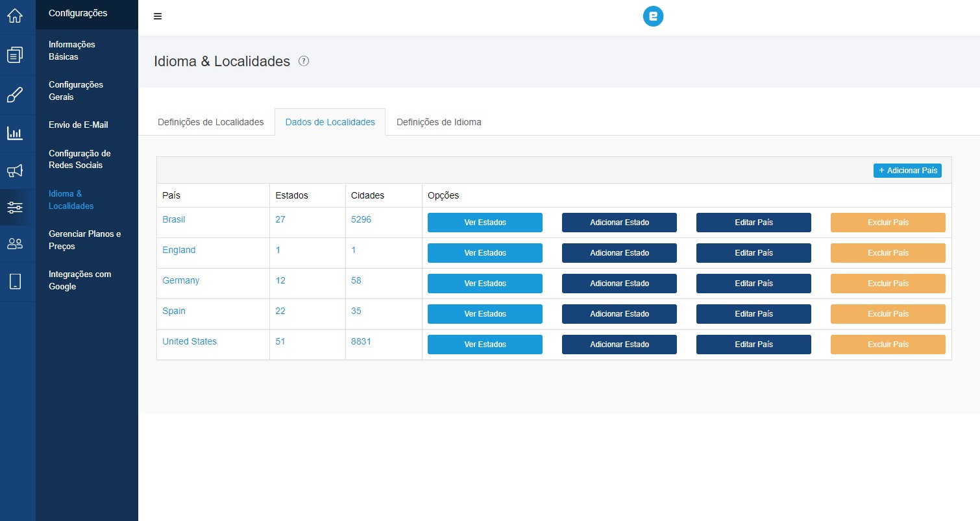The height and width of the screenshot is (521, 980).
Task: Click the mobile device icon in the sidebar
Action: [x=15, y=281]
